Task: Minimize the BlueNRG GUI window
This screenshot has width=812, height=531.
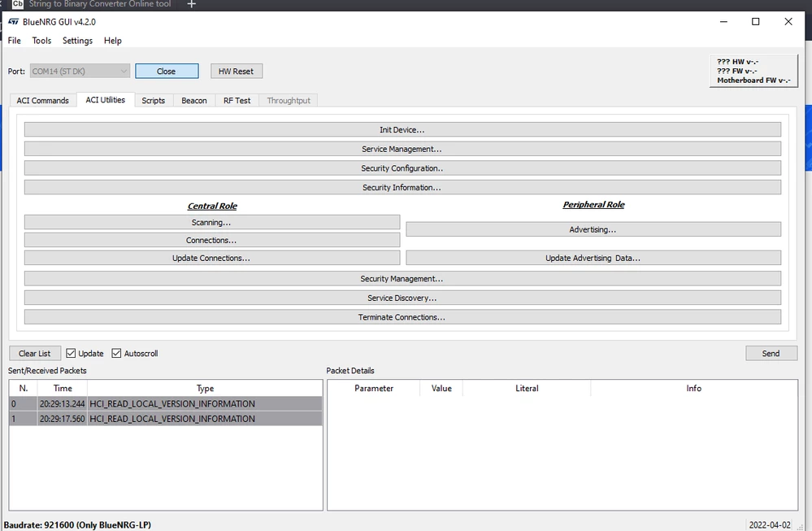Action: (x=723, y=22)
